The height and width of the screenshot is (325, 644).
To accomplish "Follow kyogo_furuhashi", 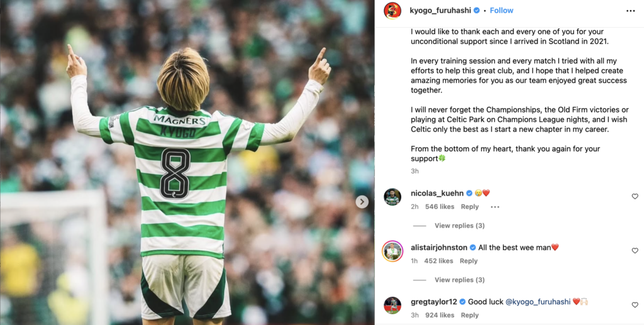I will tap(501, 11).
